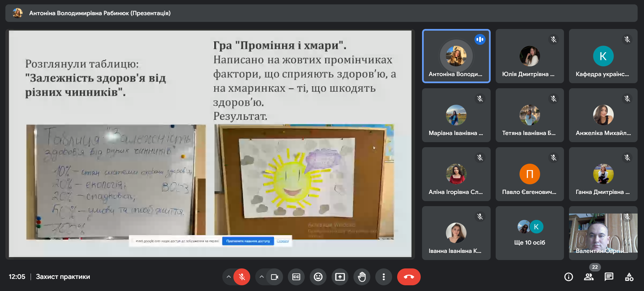Viewport: 644px width, 291px height.
Task: Click the muted mic icon on Ганна Дмитрівна tile
Action: pyautogui.click(x=627, y=158)
